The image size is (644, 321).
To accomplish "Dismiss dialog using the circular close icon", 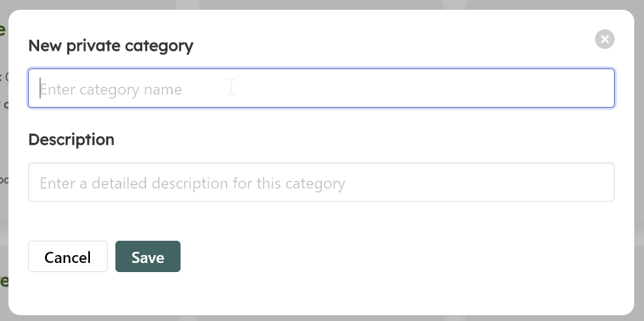I will [x=605, y=39].
